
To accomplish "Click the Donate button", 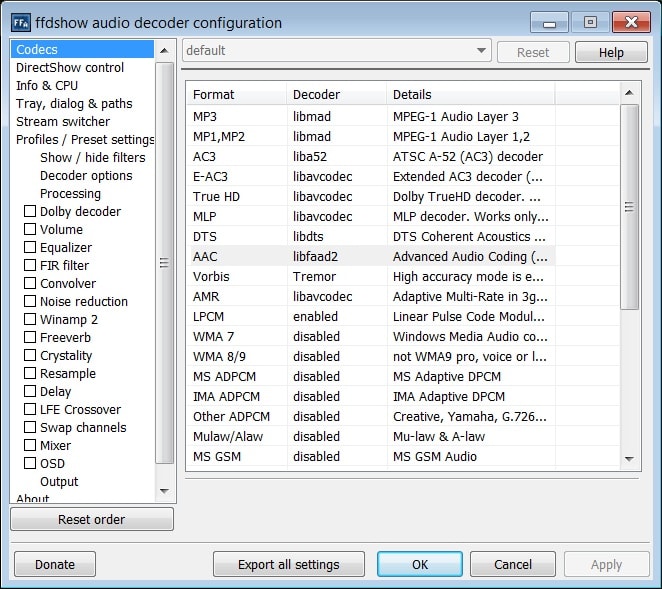I will [55, 564].
